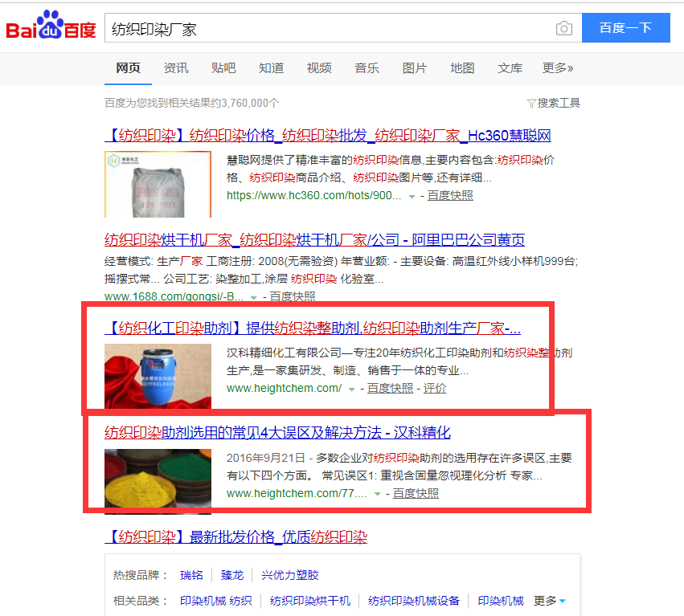Image resolution: width=684 pixels, height=616 pixels.
Task: Switch to the 图片 tab
Action: 415,68
